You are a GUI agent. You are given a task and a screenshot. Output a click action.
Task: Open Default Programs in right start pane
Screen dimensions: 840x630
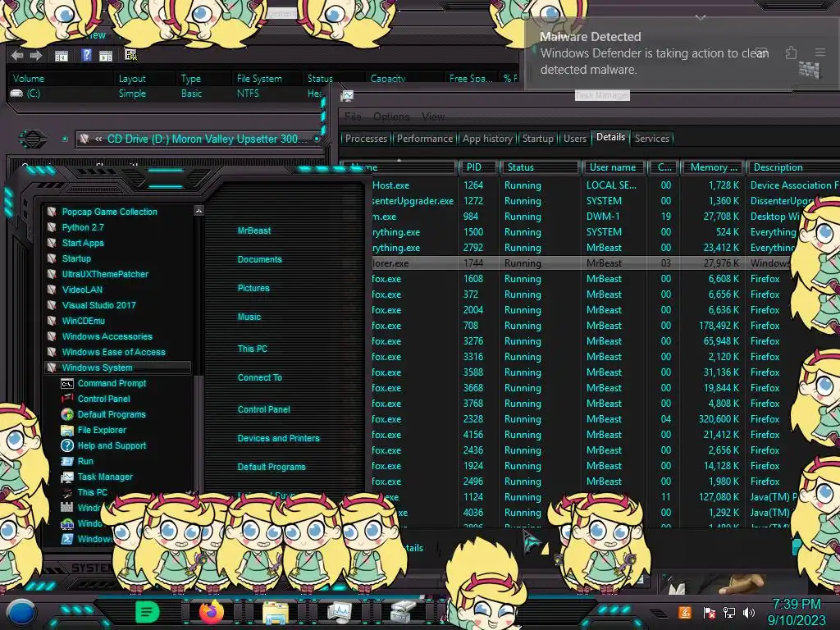tap(271, 467)
